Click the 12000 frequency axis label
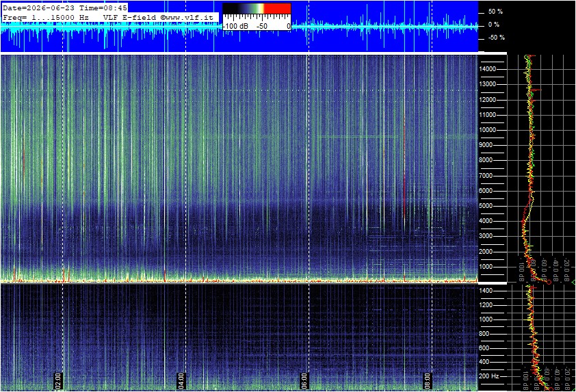This screenshot has height=392, width=576. (x=488, y=100)
